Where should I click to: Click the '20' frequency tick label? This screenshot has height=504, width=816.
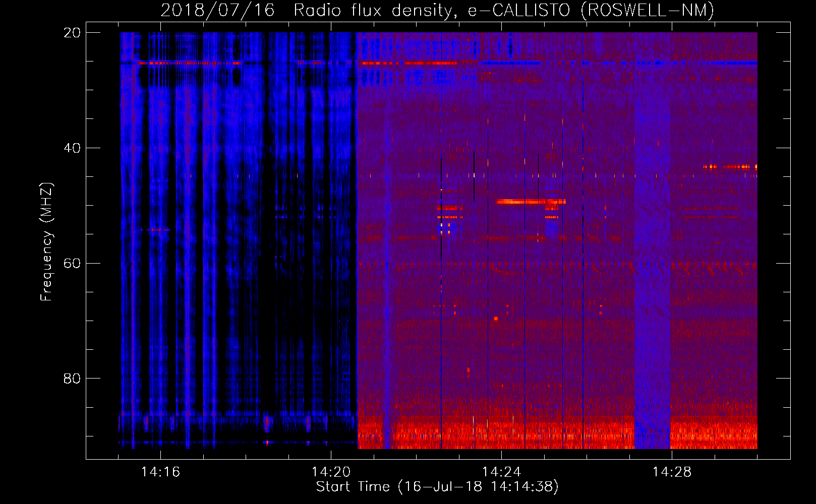coord(72,33)
